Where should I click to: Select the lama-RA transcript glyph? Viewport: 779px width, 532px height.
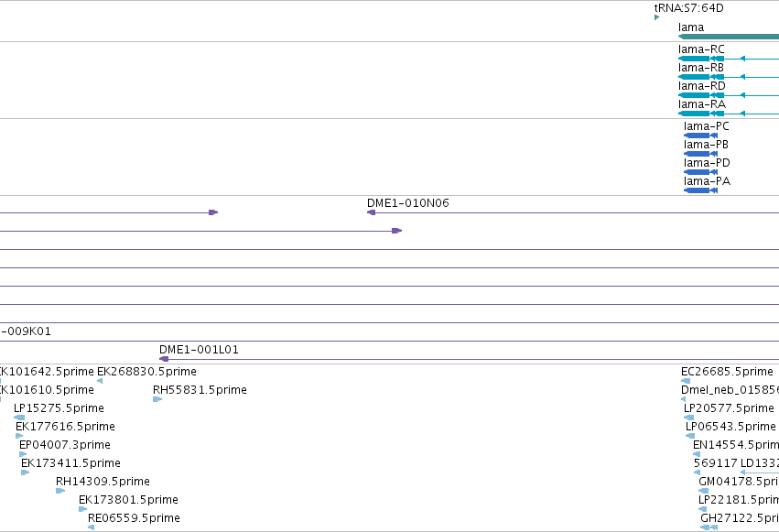click(x=729, y=114)
